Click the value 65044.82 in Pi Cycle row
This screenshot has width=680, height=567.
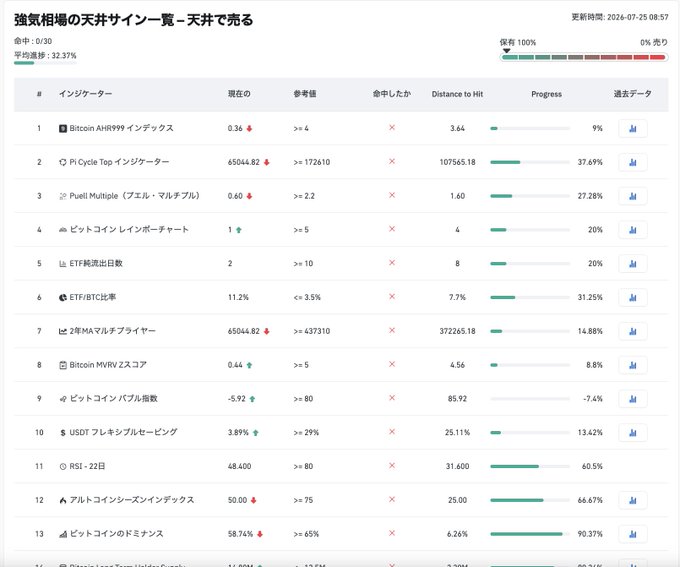[244, 162]
